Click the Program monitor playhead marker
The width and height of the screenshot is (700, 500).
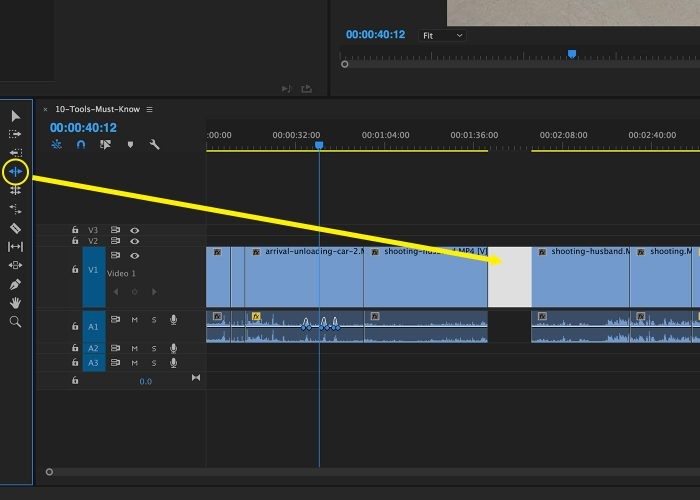[571, 54]
